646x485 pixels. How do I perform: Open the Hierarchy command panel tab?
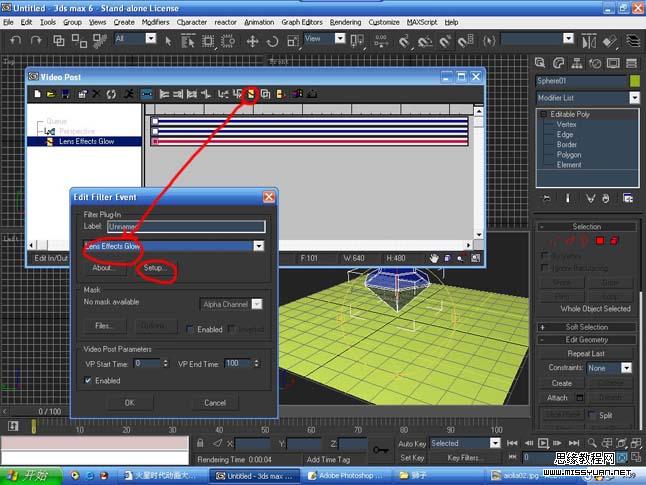tap(577, 63)
